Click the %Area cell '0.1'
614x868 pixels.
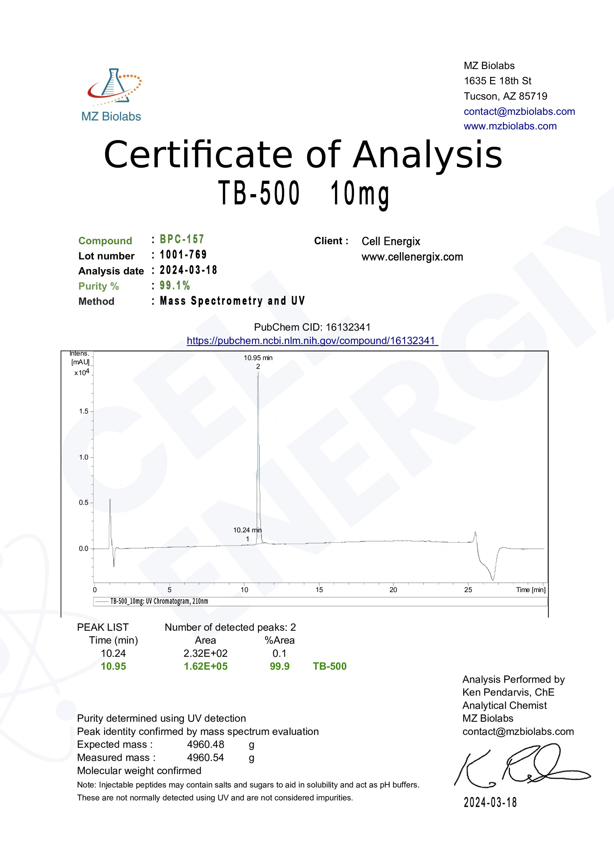pos(279,653)
